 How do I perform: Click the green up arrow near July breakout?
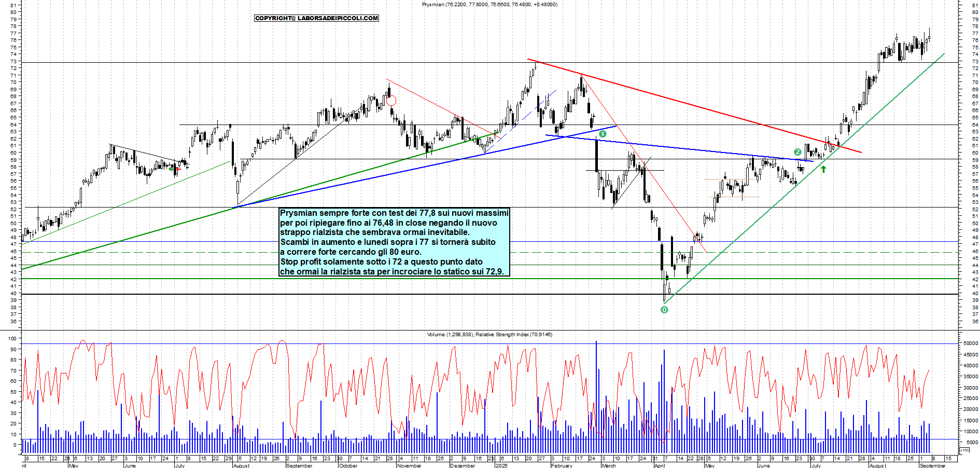point(823,169)
